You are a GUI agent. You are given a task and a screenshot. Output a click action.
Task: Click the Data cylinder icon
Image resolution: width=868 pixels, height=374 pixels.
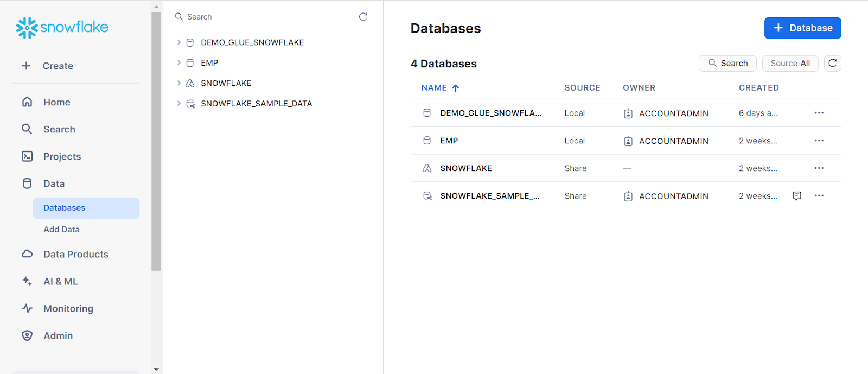point(27,183)
